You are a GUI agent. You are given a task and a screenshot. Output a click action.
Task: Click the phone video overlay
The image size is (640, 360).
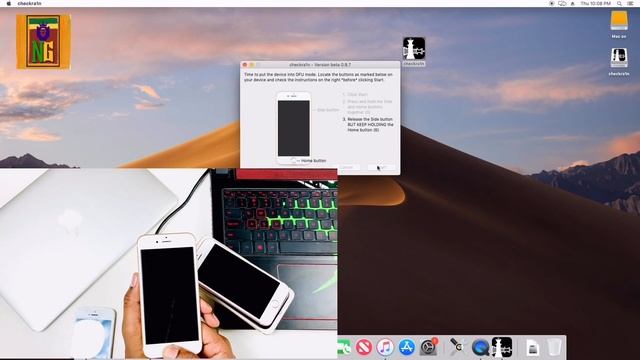tap(169, 264)
